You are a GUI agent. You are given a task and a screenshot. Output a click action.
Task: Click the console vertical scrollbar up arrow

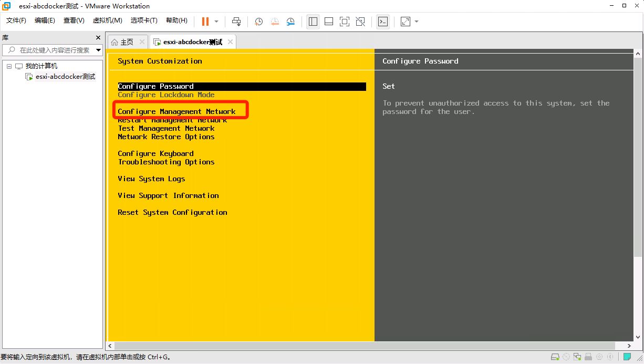(638, 54)
